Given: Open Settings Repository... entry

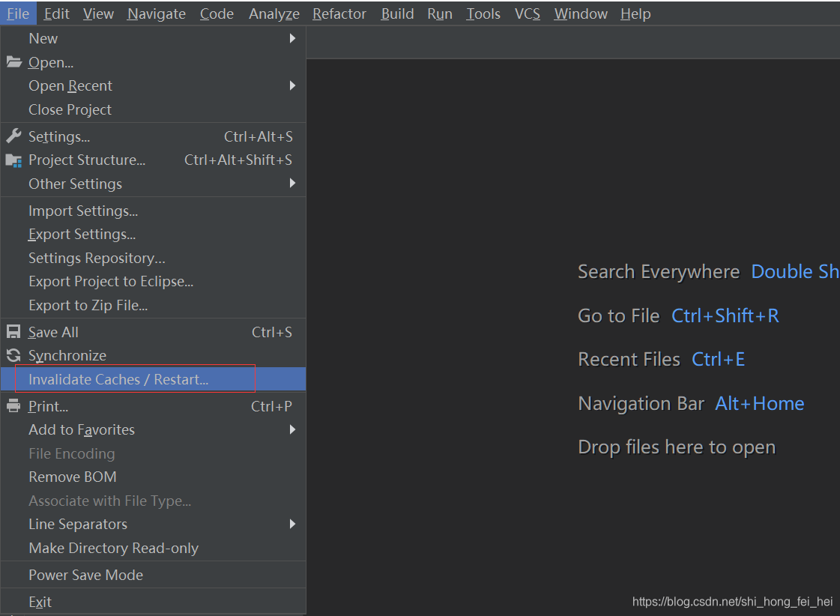Looking at the screenshot, I should tap(153, 258).
